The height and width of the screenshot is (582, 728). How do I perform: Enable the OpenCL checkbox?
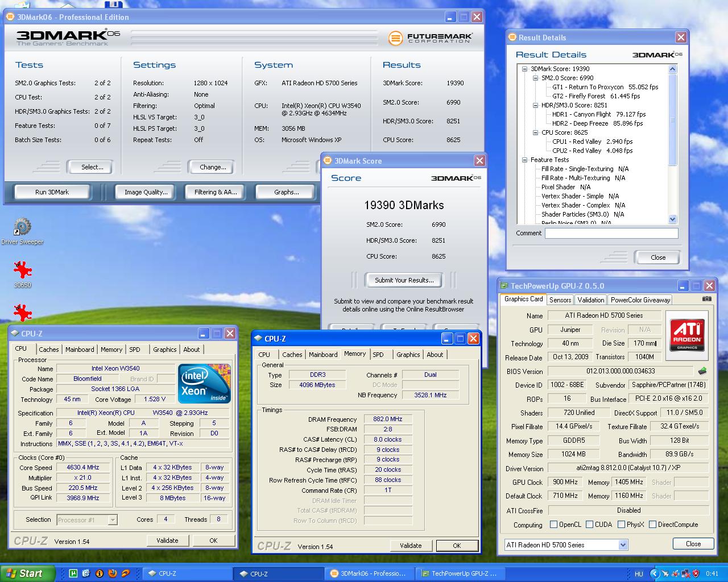[x=553, y=525]
